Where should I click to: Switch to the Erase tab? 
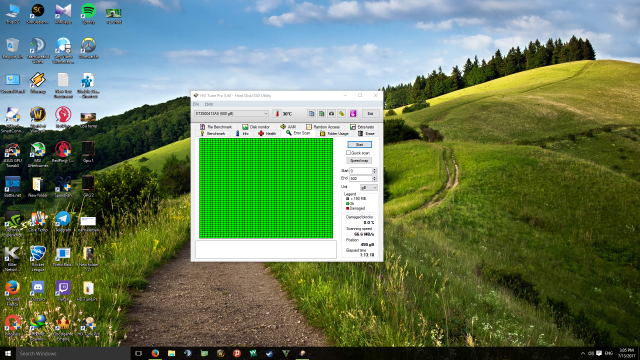tap(367, 133)
